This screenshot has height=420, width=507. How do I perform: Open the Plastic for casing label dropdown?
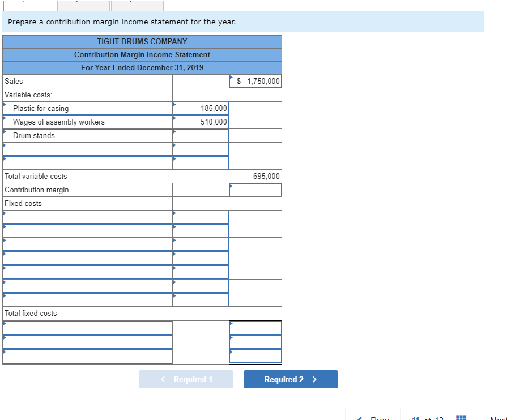click(87, 108)
